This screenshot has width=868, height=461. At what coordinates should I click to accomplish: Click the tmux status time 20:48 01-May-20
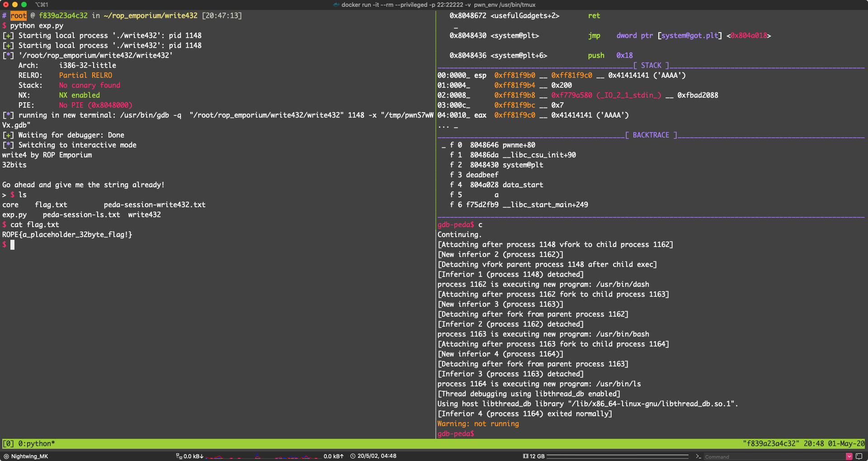click(834, 444)
